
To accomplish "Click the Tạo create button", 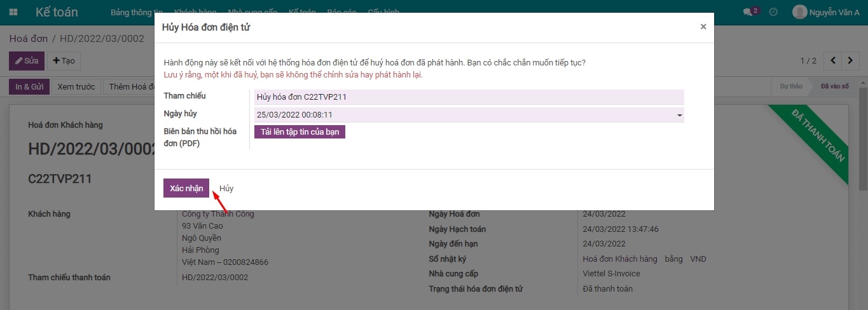I will [x=64, y=61].
